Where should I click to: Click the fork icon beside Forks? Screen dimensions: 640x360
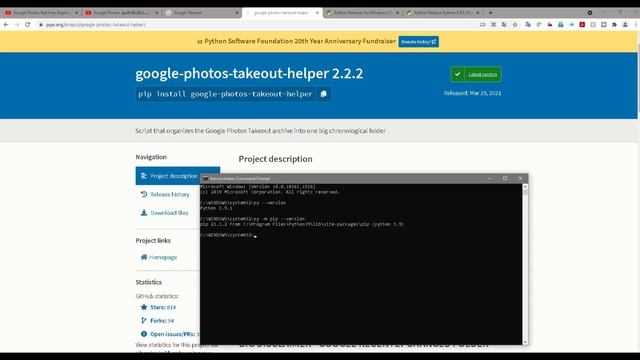point(144,320)
